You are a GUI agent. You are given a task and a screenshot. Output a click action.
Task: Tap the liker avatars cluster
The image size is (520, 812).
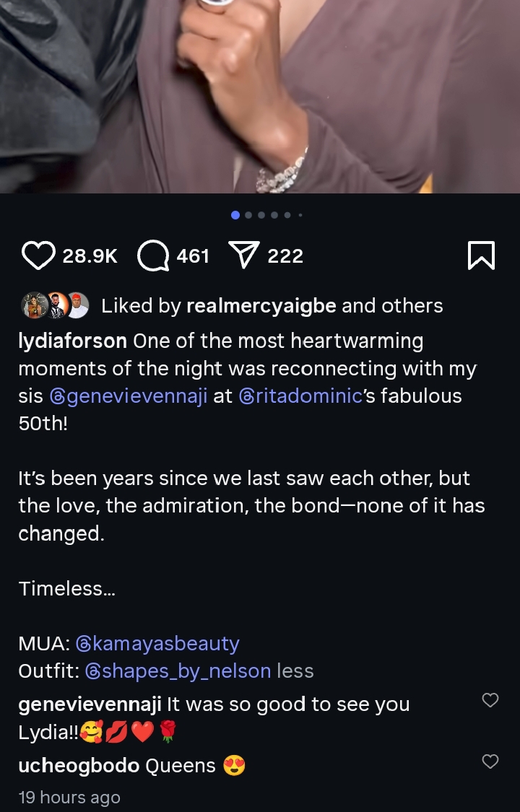coord(55,305)
